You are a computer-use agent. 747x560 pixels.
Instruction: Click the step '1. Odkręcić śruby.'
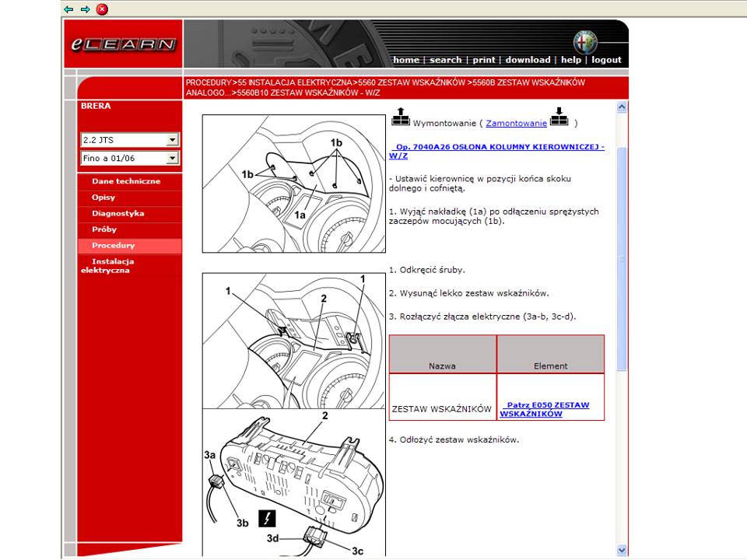427,270
